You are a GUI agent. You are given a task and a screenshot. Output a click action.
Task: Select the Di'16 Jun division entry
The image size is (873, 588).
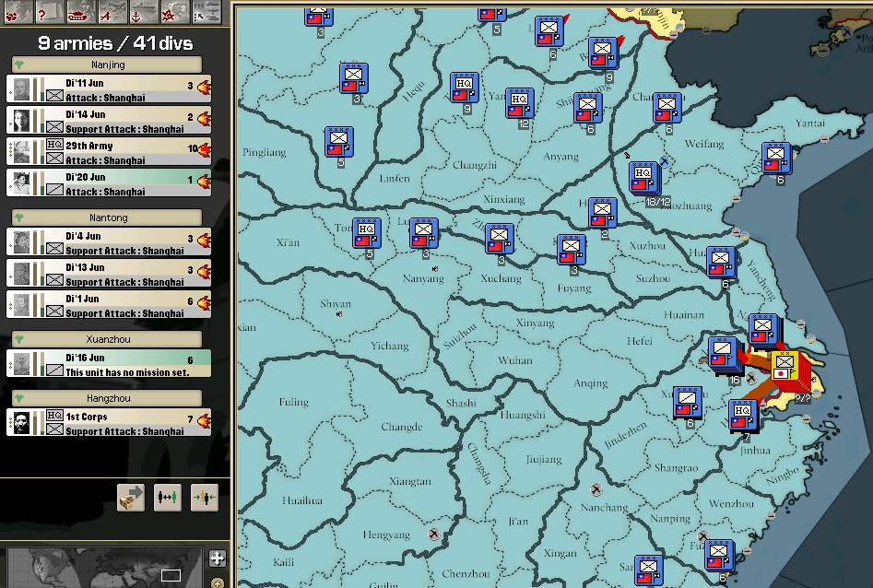[x=109, y=364]
